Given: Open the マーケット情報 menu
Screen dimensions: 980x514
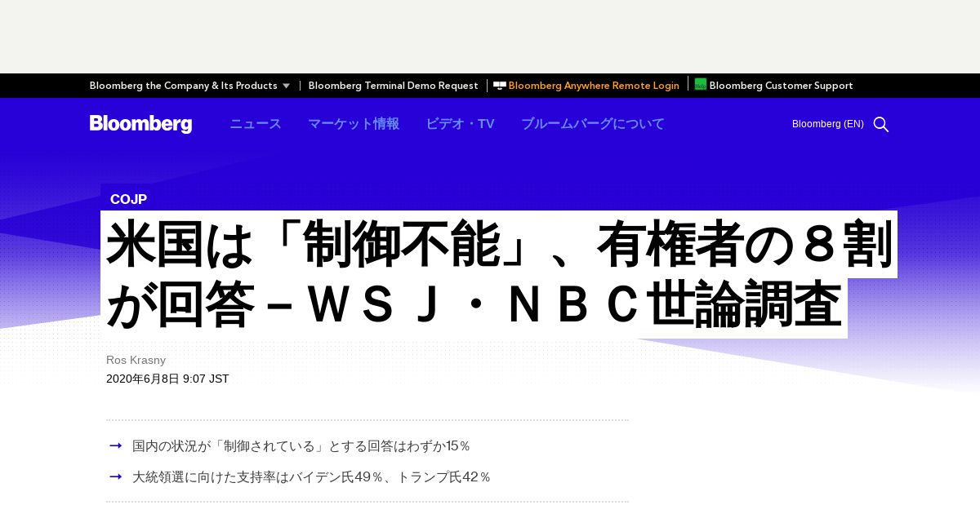Looking at the screenshot, I should pos(354,124).
